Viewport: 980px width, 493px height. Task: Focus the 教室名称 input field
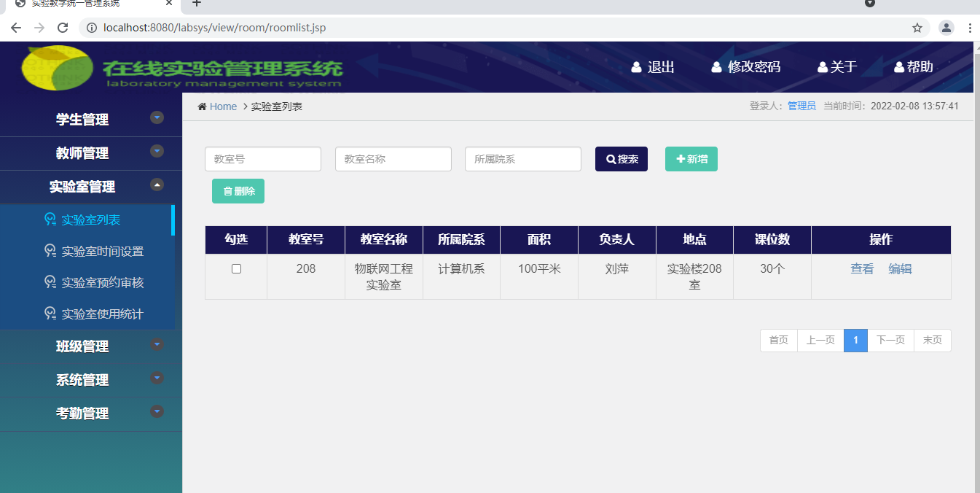pyautogui.click(x=393, y=159)
